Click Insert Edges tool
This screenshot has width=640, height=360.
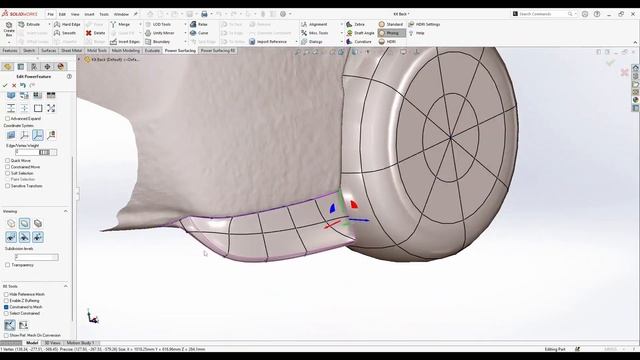coord(125,42)
